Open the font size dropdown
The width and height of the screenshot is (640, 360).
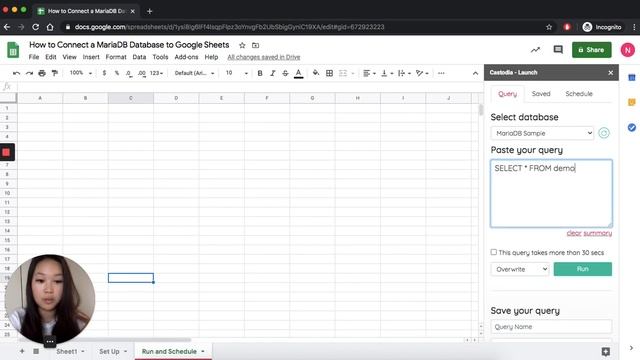[x=237, y=73]
